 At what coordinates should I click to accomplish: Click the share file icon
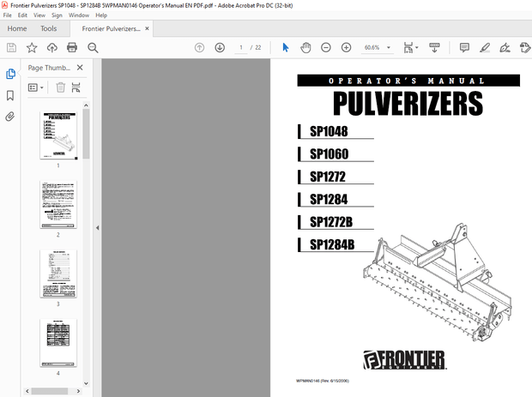(x=525, y=48)
